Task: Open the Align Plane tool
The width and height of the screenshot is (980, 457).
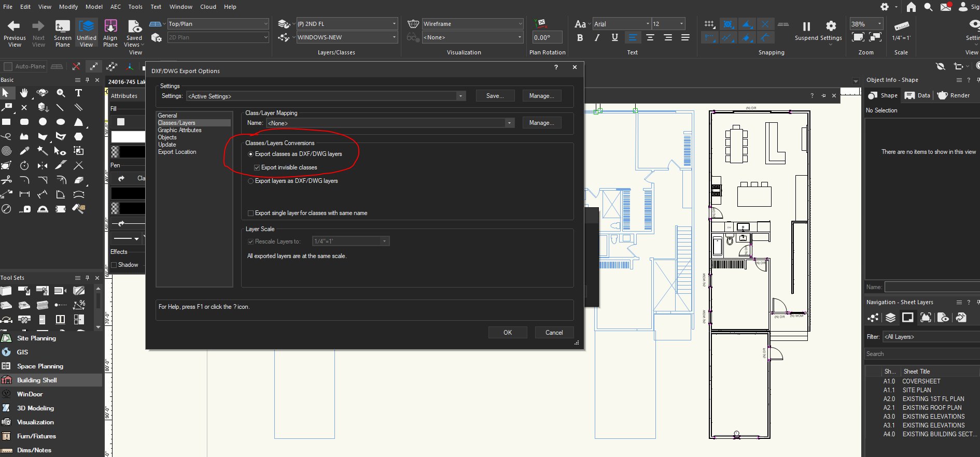Action: pos(110,26)
